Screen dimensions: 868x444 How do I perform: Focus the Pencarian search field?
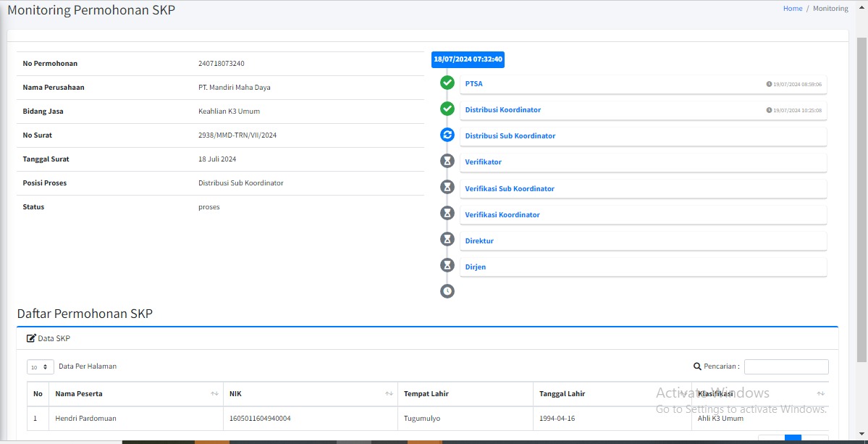coord(786,366)
